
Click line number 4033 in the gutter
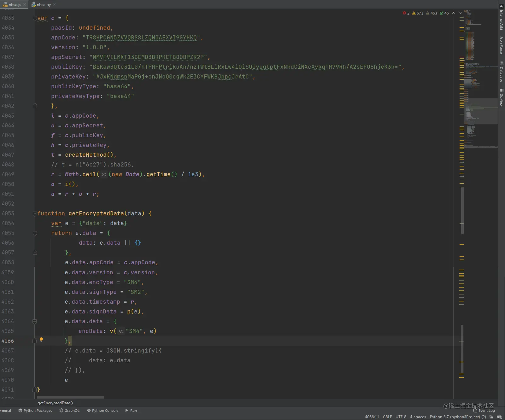8,18
